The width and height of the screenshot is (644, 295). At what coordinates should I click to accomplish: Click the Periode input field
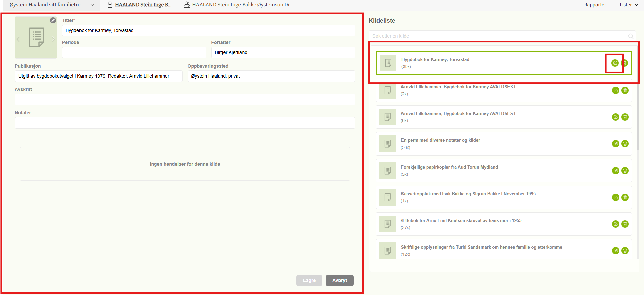(134, 52)
